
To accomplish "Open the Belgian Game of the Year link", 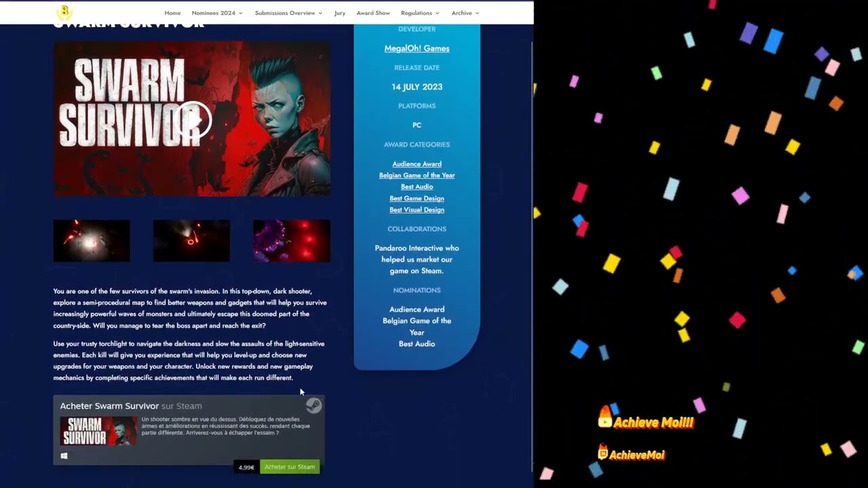I will (417, 176).
